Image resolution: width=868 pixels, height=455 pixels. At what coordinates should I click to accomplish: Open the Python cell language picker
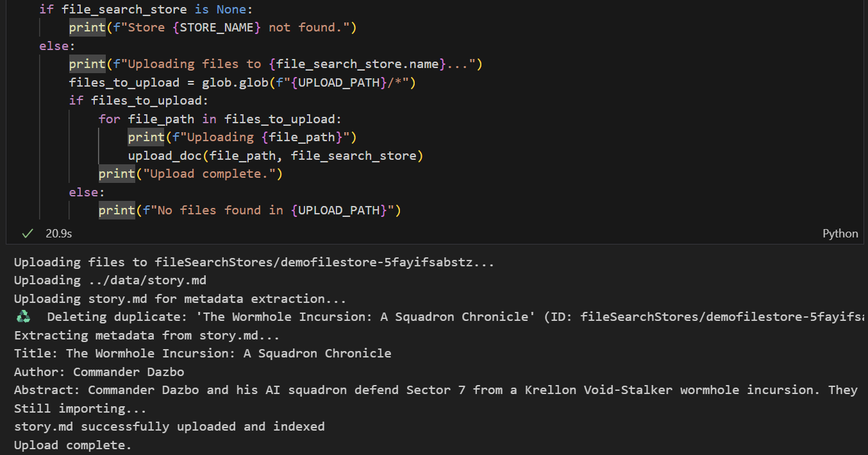pos(840,234)
